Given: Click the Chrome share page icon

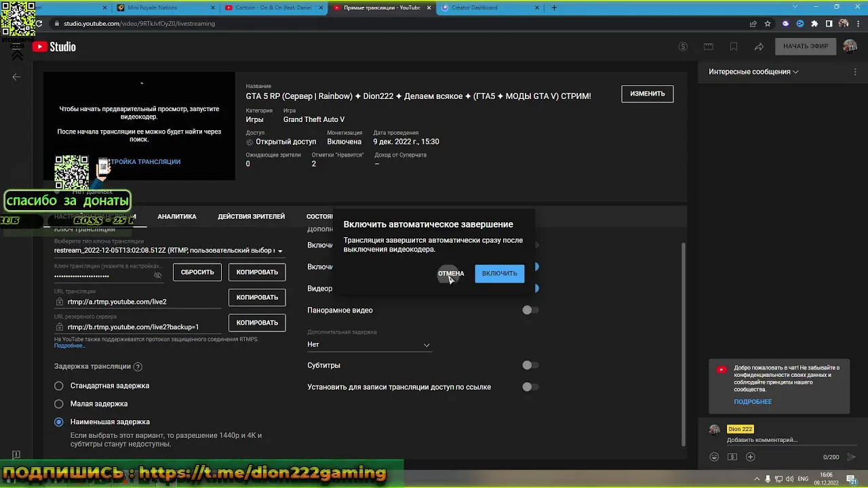Looking at the screenshot, I should pyautogui.click(x=753, y=24).
